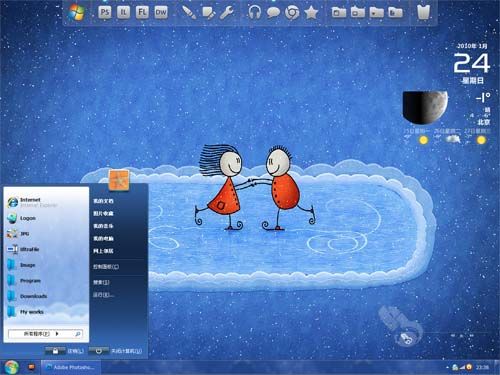This screenshot has height=375, width=500.
Task: Expand the All Programs arrow in start menu
Action: pos(57,333)
